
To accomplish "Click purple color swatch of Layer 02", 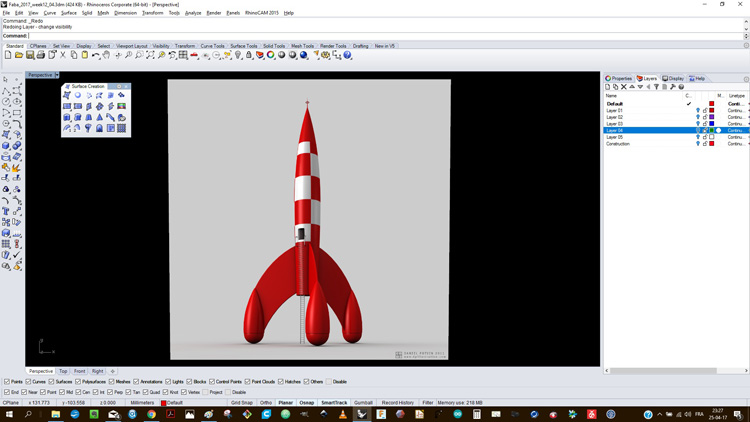I will (x=712, y=117).
